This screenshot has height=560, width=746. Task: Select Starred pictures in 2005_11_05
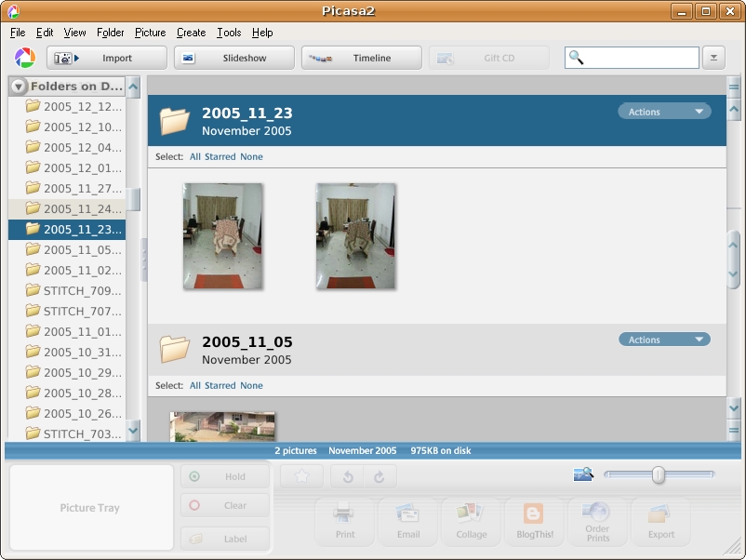click(220, 385)
